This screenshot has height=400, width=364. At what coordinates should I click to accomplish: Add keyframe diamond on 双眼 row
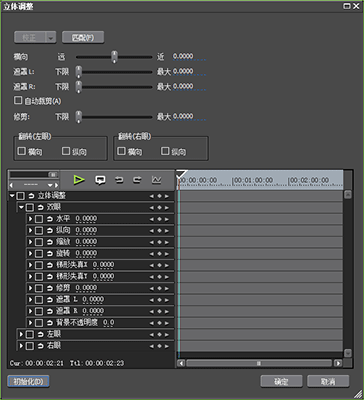(x=159, y=208)
